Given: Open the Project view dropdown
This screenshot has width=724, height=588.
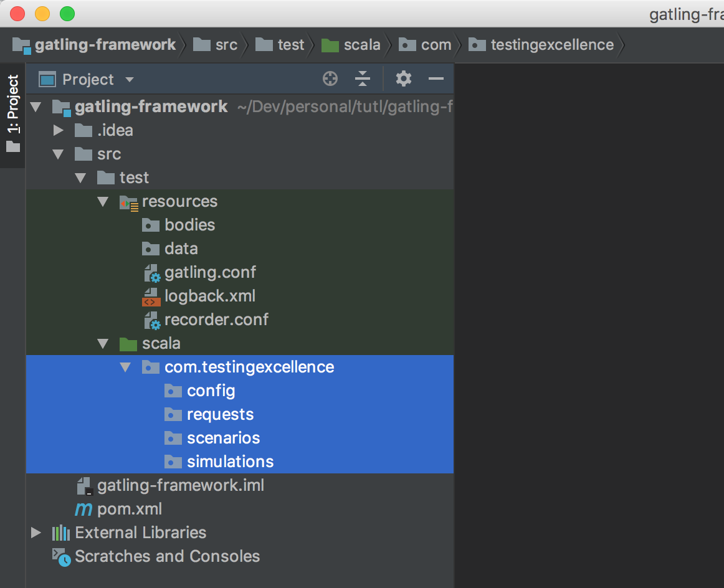Looking at the screenshot, I should point(130,80).
